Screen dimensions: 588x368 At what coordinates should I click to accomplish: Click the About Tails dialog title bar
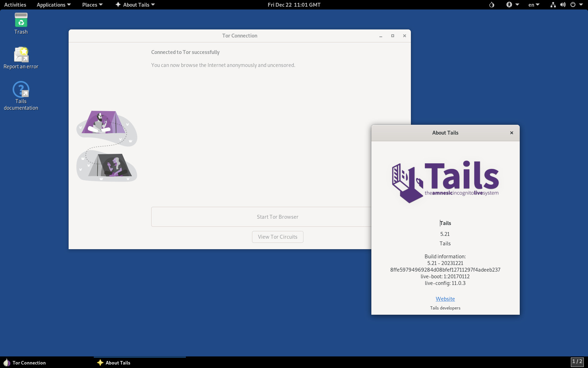point(445,133)
